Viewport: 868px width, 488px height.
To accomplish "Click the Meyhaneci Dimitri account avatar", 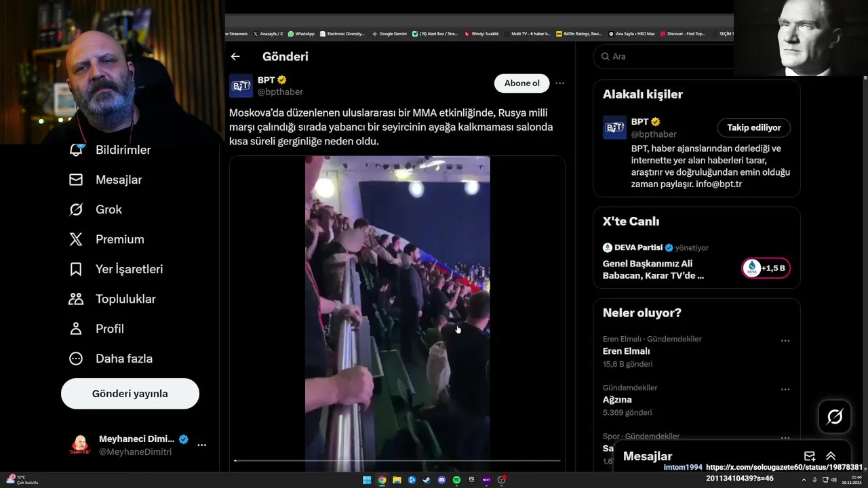I will click(x=80, y=445).
